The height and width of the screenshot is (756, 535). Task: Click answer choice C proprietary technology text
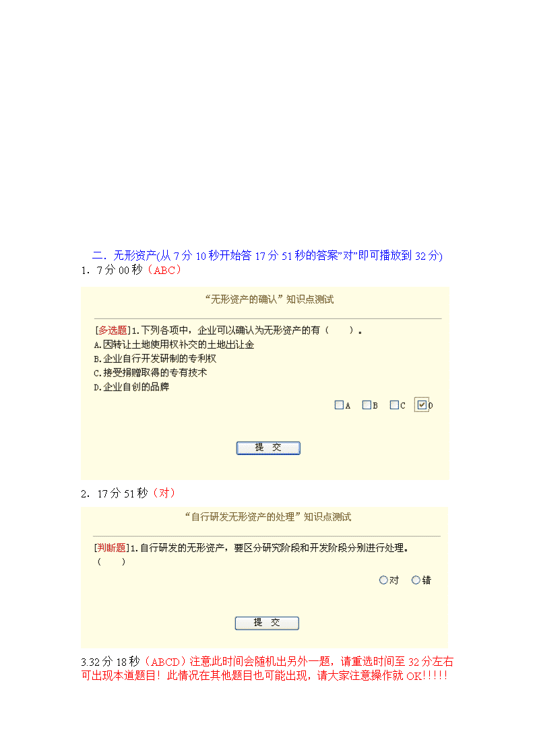point(150,373)
